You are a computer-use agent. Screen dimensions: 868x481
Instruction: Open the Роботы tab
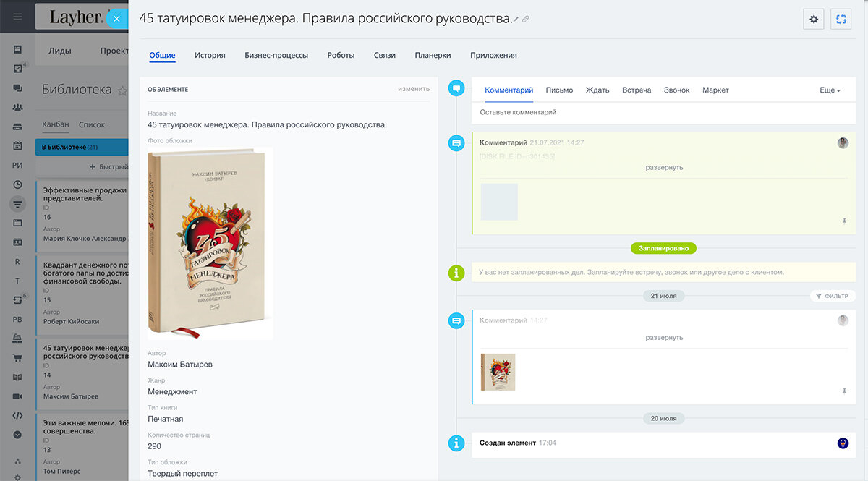341,55
